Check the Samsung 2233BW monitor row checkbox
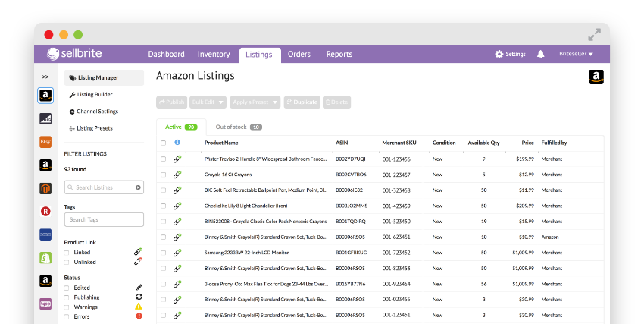Image resolution: width=644 pixels, height=324 pixels. pyautogui.click(x=164, y=253)
